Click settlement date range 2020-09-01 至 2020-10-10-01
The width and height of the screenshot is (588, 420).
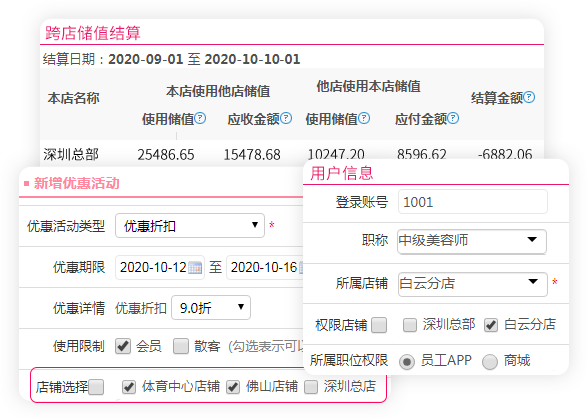(204, 59)
